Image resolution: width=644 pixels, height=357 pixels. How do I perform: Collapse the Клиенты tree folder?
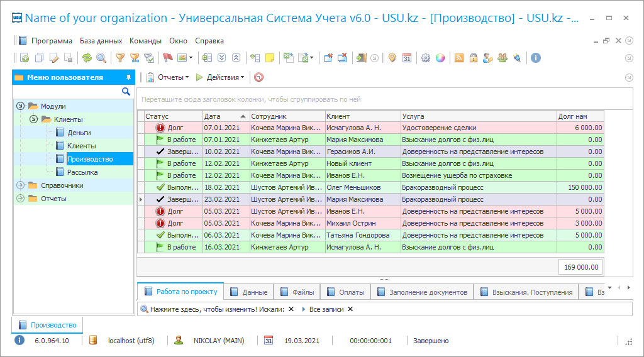34,119
